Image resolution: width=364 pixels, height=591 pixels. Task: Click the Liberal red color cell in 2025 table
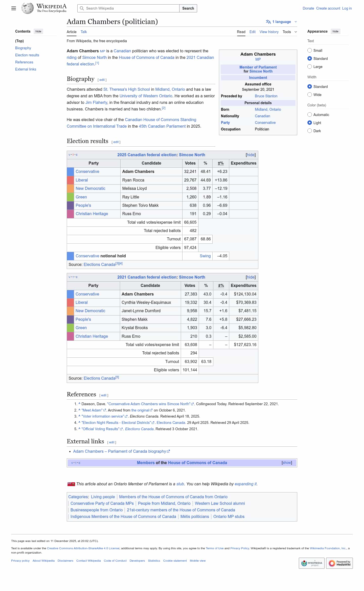coord(70,180)
